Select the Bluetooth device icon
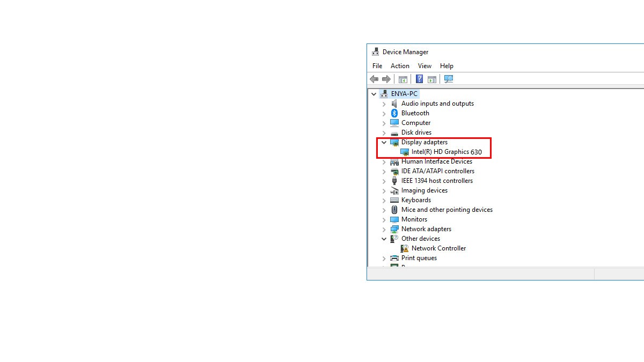The image size is (644, 362). tap(394, 113)
